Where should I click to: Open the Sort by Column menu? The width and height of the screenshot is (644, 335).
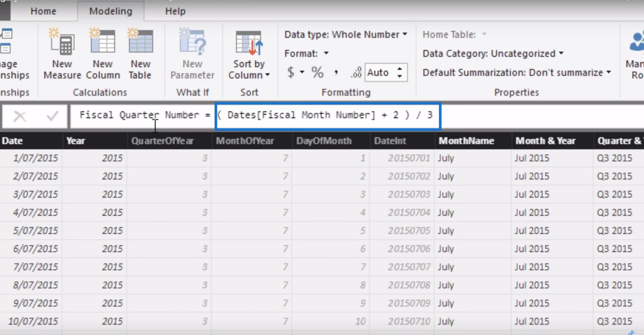[x=249, y=54]
